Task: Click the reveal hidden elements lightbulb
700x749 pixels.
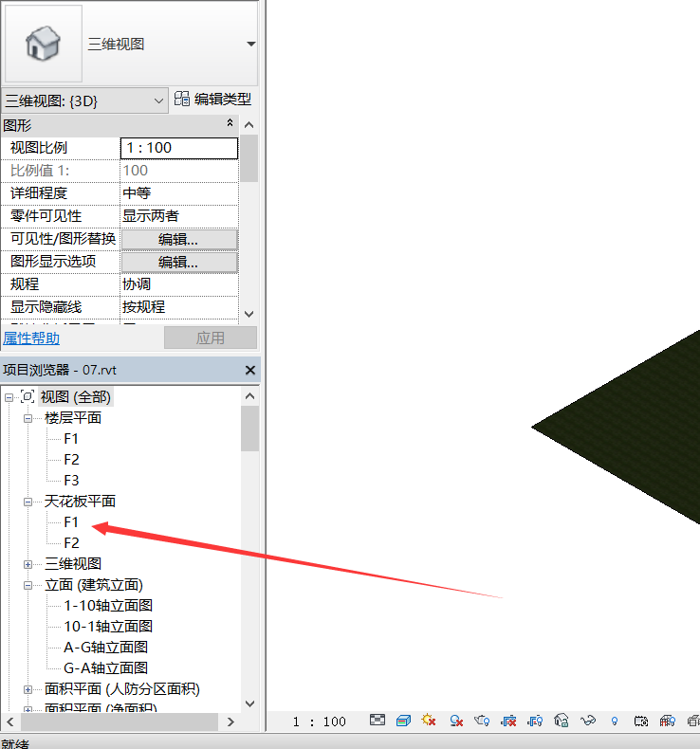Action: click(x=615, y=722)
